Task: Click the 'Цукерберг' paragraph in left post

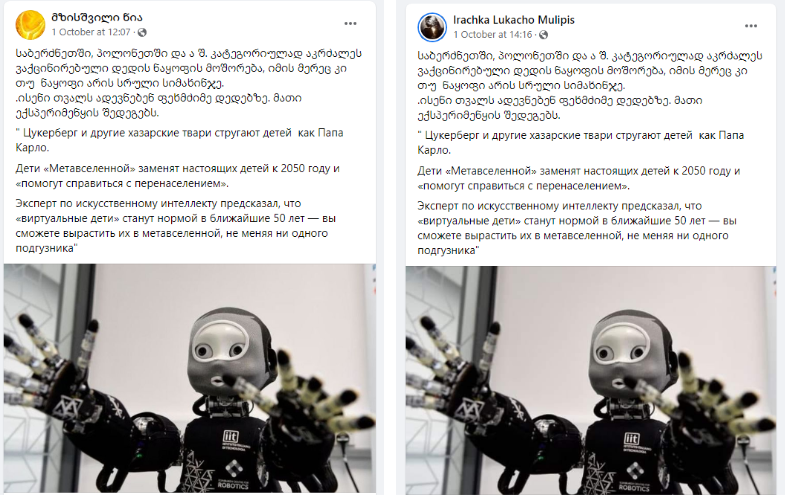Action: tap(179, 140)
